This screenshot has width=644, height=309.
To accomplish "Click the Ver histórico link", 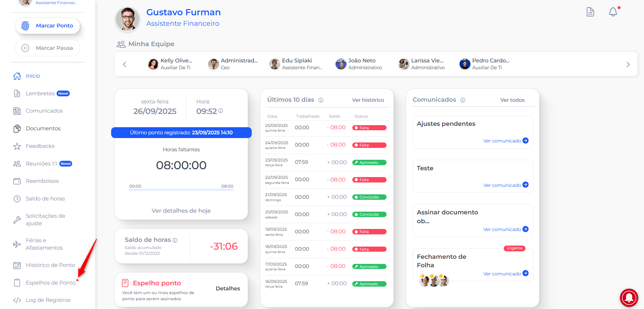I will [x=368, y=100].
